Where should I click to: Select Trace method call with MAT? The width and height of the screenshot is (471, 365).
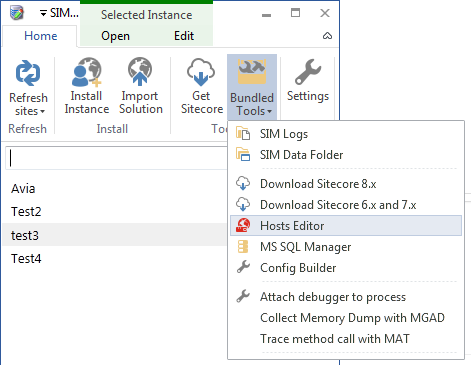pos(346,339)
